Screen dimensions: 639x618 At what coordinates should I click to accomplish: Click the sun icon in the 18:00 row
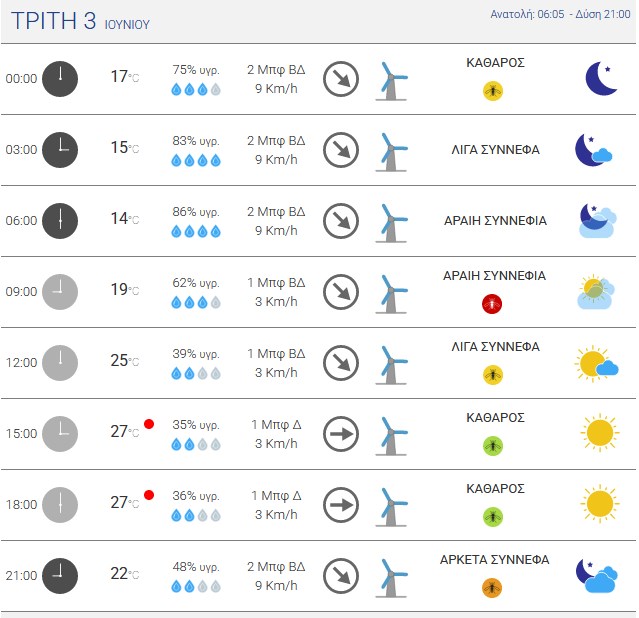(x=599, y=504)
